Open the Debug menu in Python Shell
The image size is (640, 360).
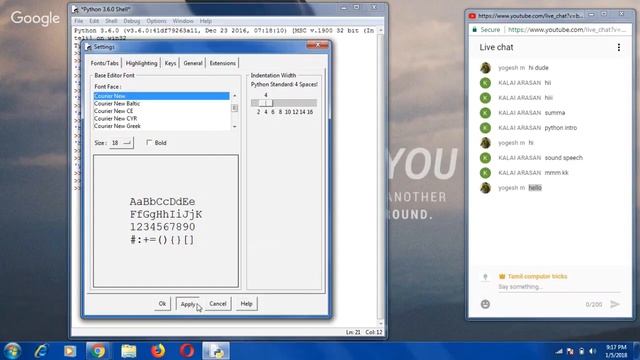coord(131,21)
